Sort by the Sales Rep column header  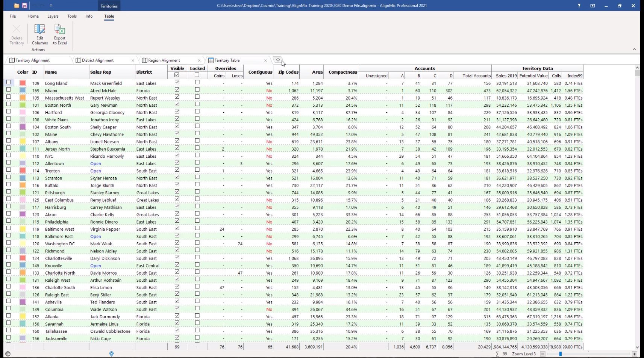click(x=101, y=72)
